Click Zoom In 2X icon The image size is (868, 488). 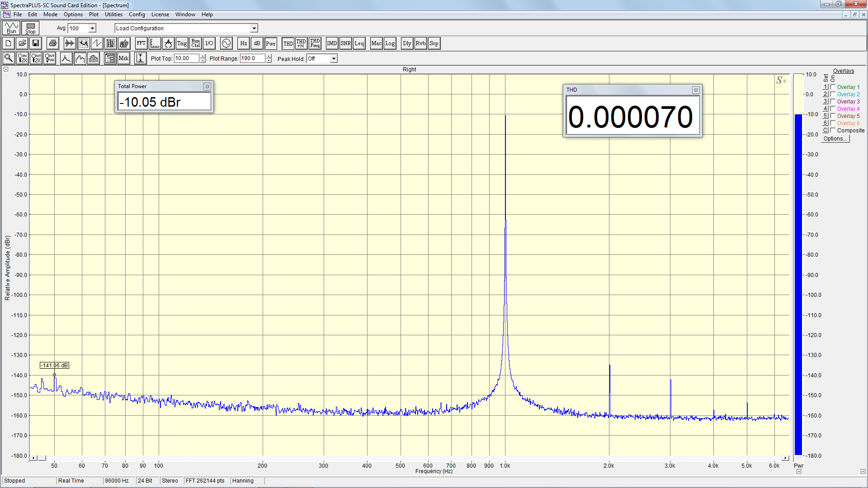pyautogui.click(x=22, y=58)
